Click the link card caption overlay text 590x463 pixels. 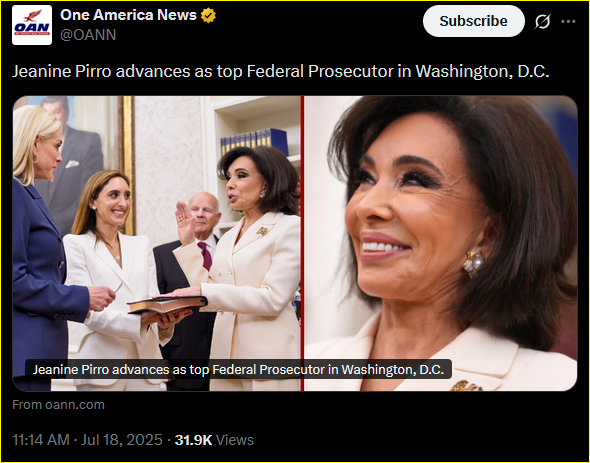[238, 369]
